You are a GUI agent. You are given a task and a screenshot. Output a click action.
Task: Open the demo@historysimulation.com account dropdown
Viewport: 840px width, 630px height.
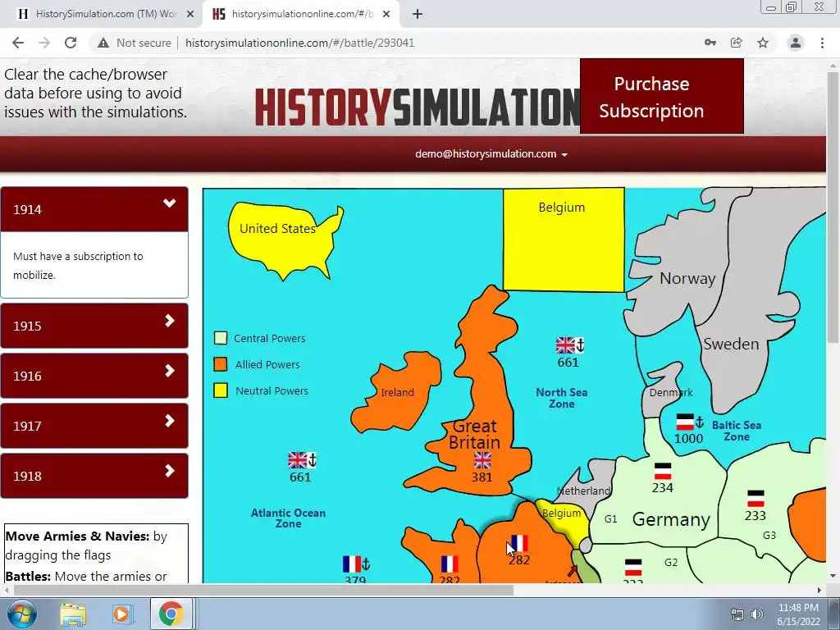point(491,153)
